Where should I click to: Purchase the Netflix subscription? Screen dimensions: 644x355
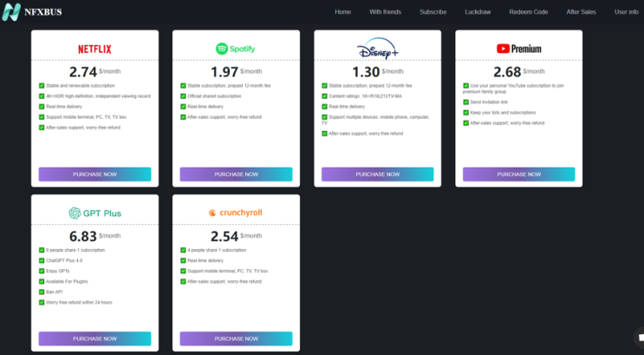[x=94, y=174]
